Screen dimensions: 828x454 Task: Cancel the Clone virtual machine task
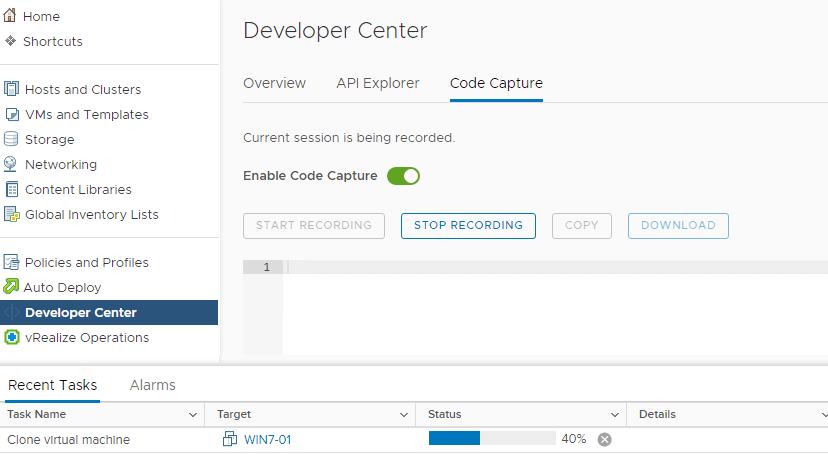pyautogui.click(x=605, y=439)
